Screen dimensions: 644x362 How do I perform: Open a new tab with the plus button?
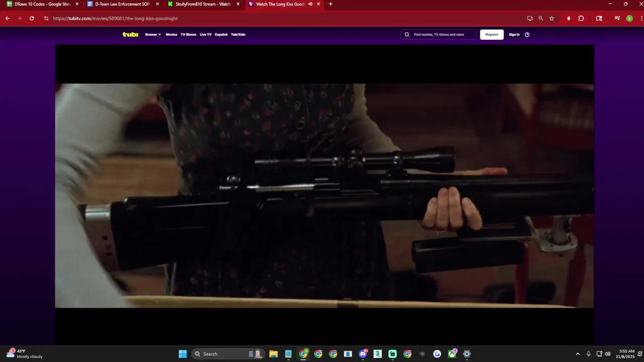[x=331, y=4]
